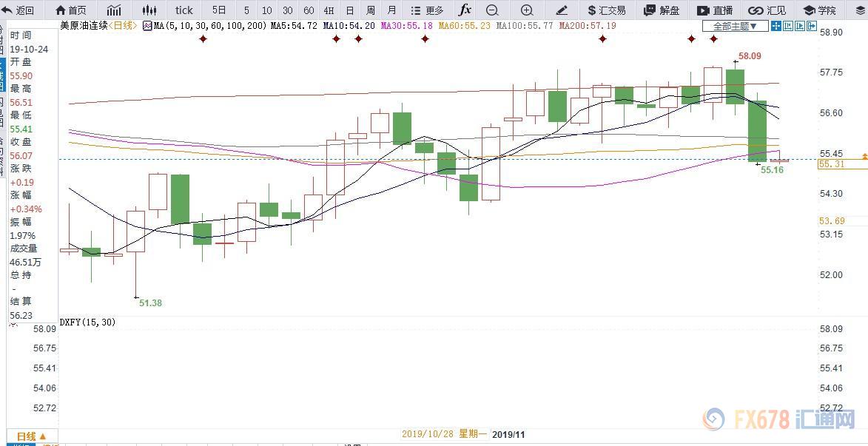Select the 30-minute period
Viewport: 868px width, 446px height.
[x=287, y=10]
